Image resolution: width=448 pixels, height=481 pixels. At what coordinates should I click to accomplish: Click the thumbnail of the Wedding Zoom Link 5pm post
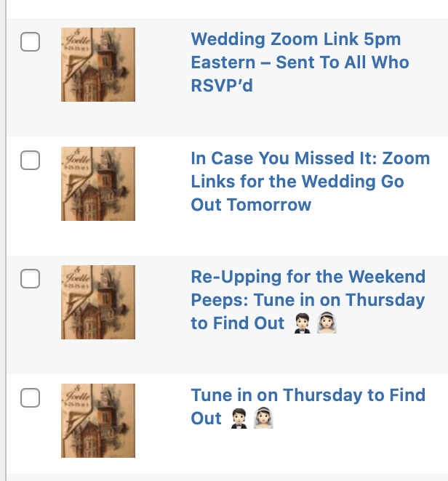pos(98,65)
